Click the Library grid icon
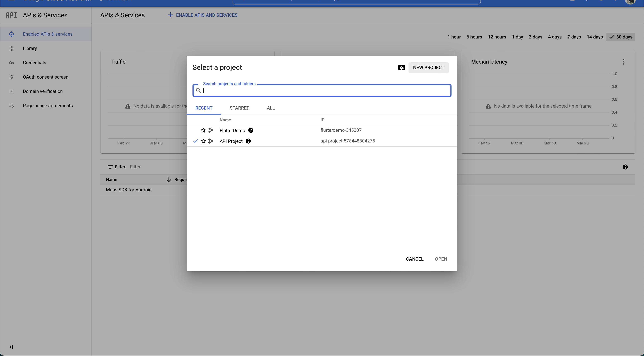Viewport: 644px width, 356px height. pos(11,48)
